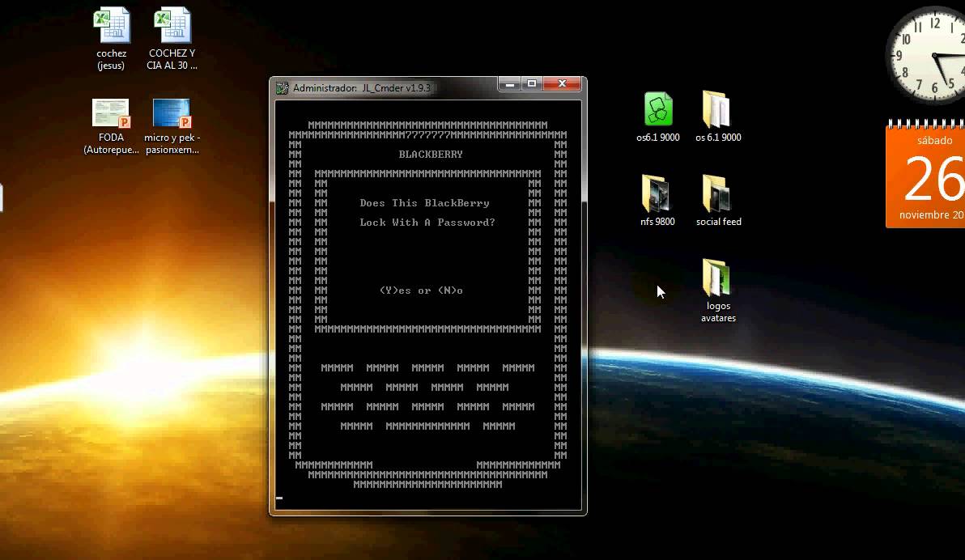The height and width of the screenshot is (560, 965).
Task: Open the FODA PowerPoint file
Action: click(x=111, y=114)
